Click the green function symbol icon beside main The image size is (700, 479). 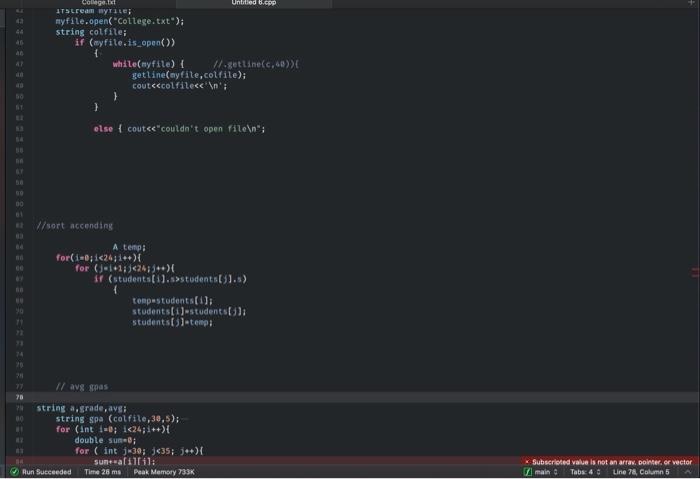[x=528, y=472]
